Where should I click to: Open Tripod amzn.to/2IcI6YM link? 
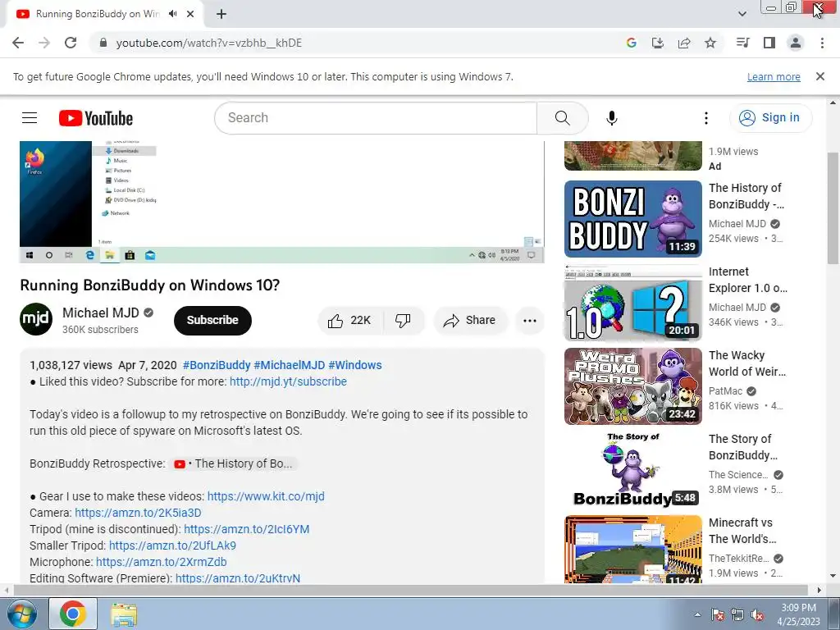pyautogui.click(x=246, y=529)
